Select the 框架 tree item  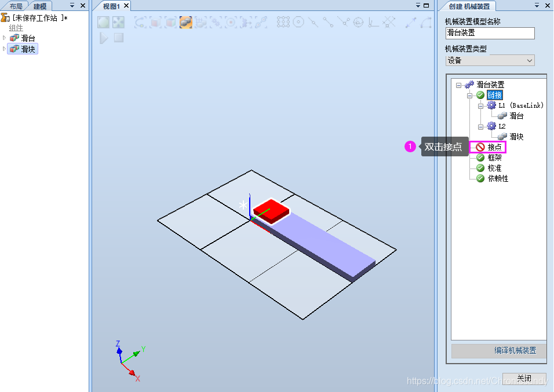click(494, 157)
